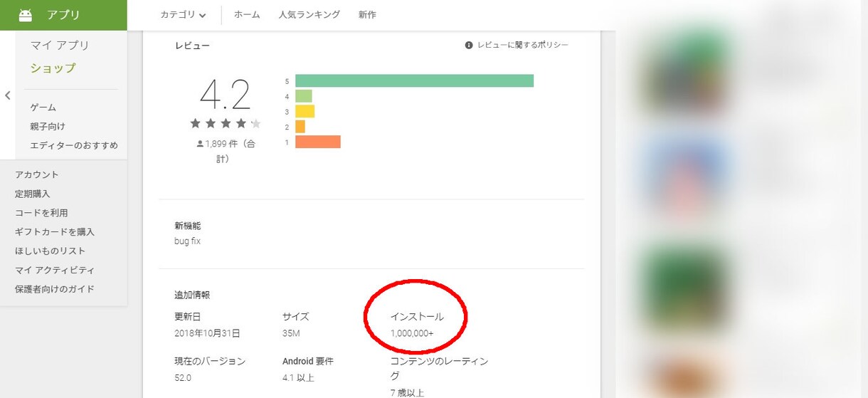Click the info icon beside review policy
The width and height of the screenshot is (868, 398).
469,45
